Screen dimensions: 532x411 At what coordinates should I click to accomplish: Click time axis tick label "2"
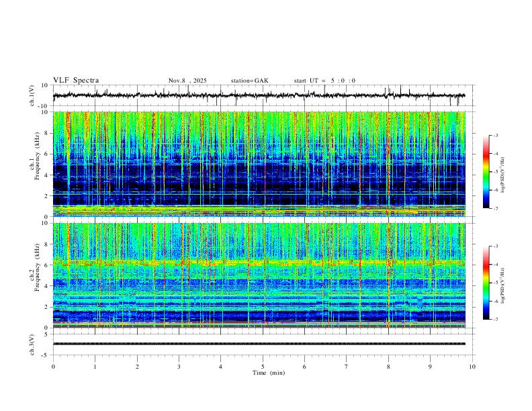(x=137, y=367)
